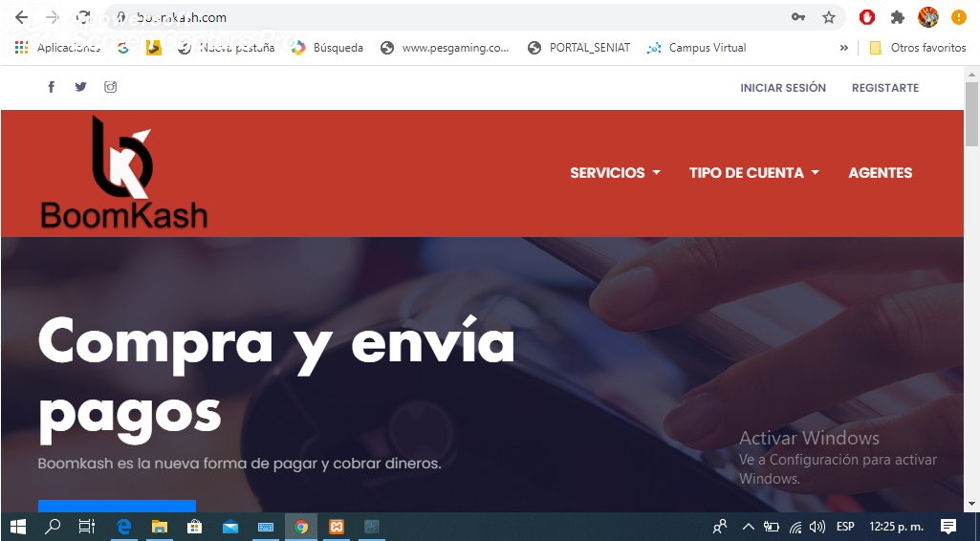This screenshot has height=541, width=980.
Task: Open the red ad blocker extension icon
Action: coord(867,17)
